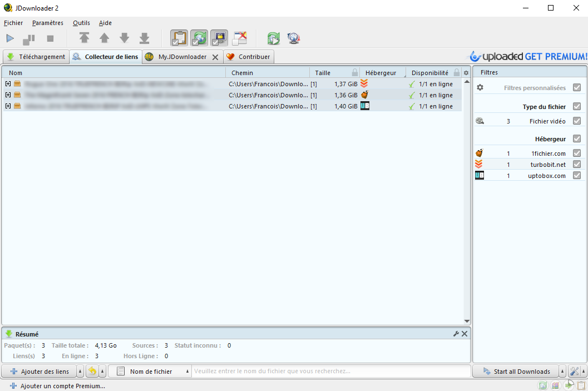Toggle the lock on Disponibilité column

pos(457,72)
